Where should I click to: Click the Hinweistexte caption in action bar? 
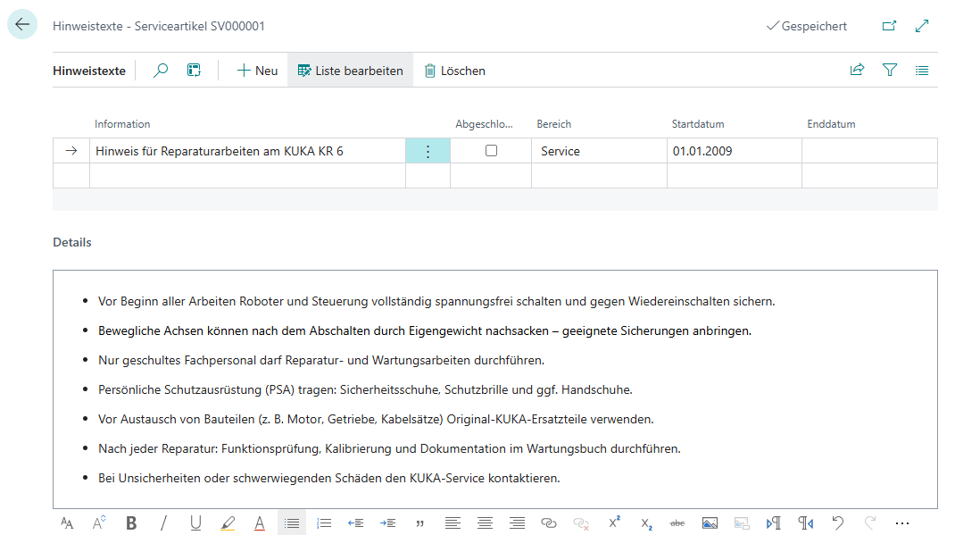click(x=89, y=71)
